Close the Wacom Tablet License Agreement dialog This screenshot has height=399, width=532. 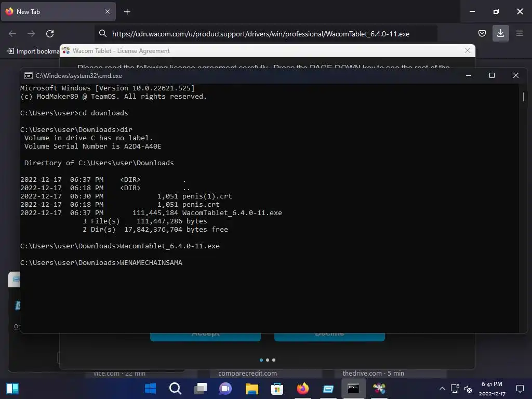468,50
